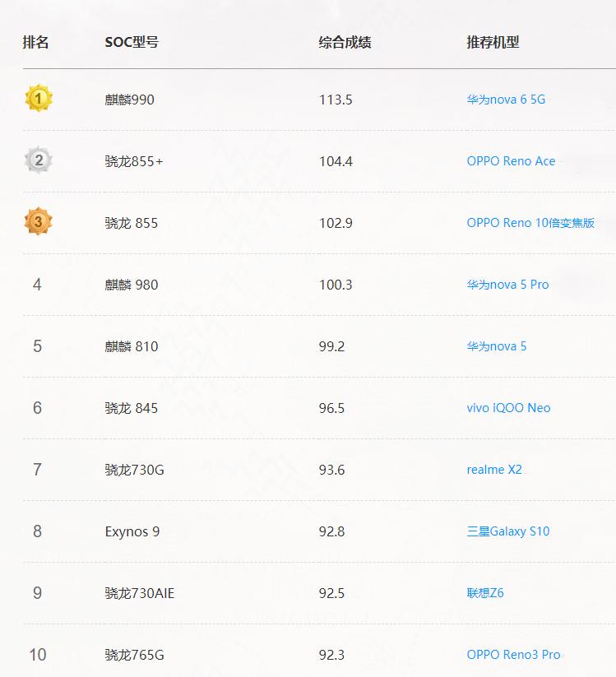616x677 pixels.
Task: Click rank number 7 in the 骁龙730G row
Action: click(37, 470)
